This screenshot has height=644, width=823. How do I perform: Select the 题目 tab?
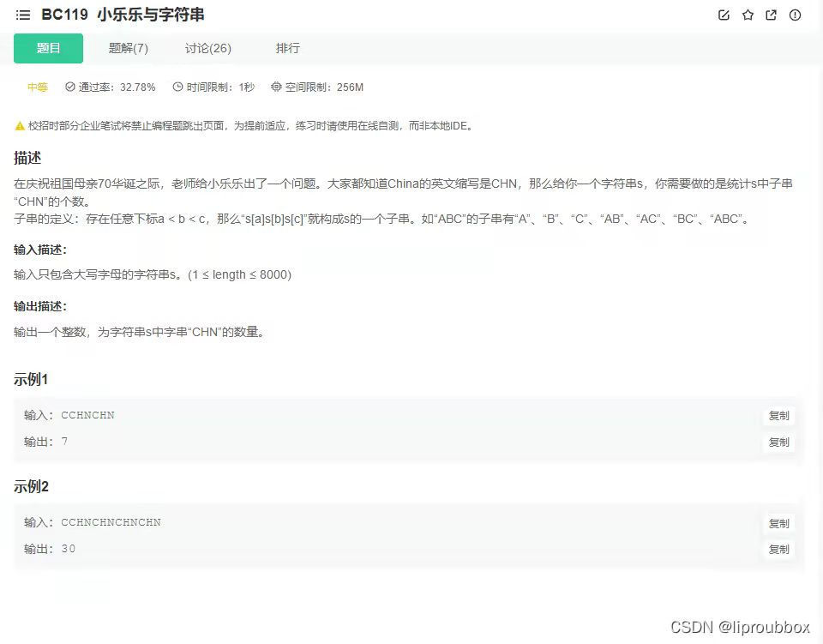point(48,48)
